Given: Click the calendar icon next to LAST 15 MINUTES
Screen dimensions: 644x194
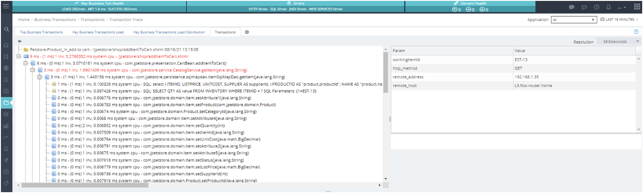Looking at the screenshot, I should point(602,20).
